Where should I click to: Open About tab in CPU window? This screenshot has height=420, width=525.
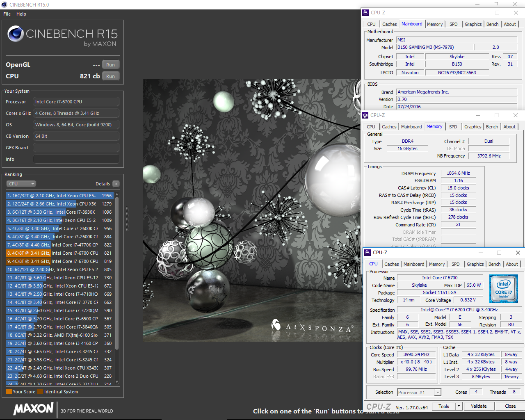[x=512, y=264]
